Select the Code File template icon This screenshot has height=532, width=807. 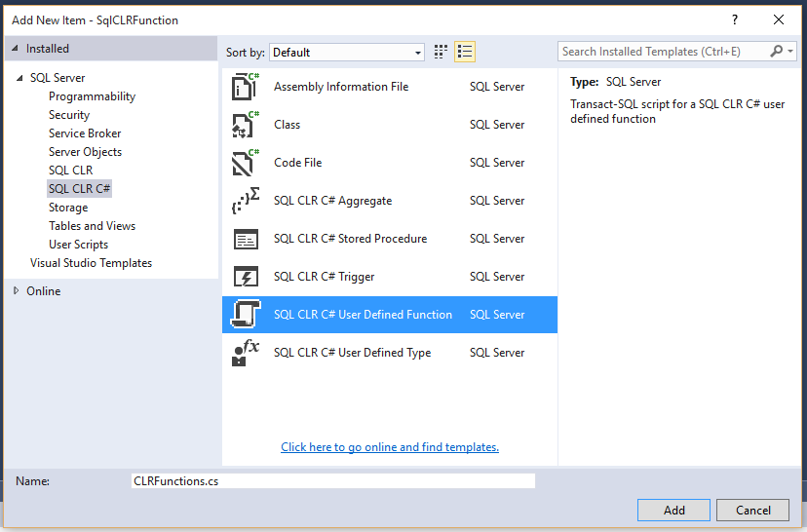(246, 163)
